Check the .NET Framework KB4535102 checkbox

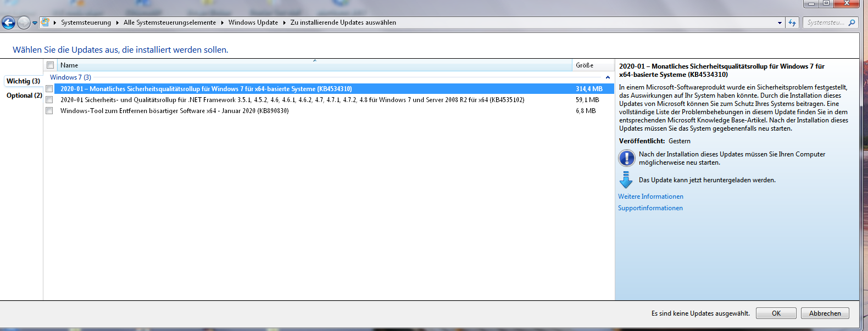click(49, 100)
